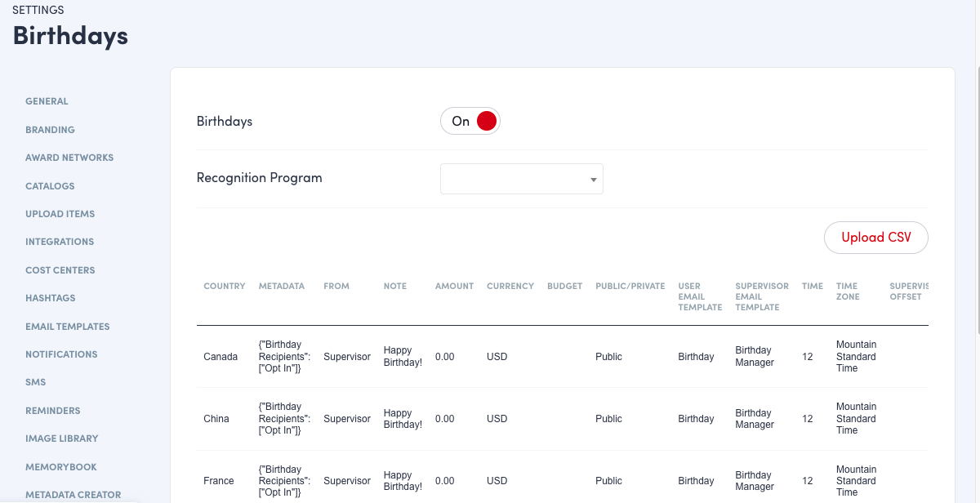Open Email Templates settings
The image size is (980, 503).
pos(67,327)
